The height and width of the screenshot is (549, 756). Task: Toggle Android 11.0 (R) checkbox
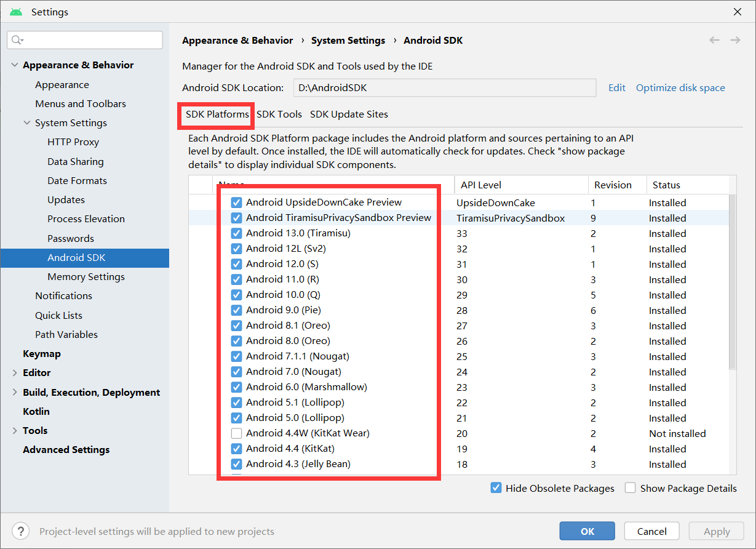click(x=236, y=279)
